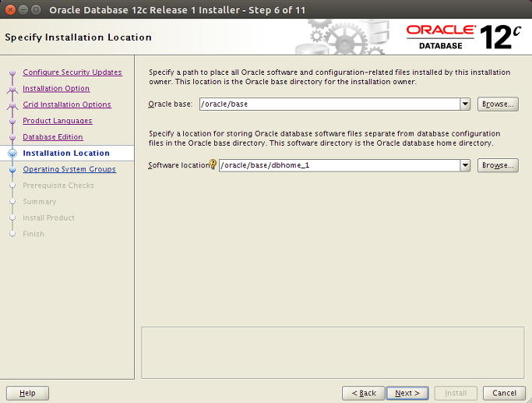Click the Summary step label

click(x=40, y=202)
